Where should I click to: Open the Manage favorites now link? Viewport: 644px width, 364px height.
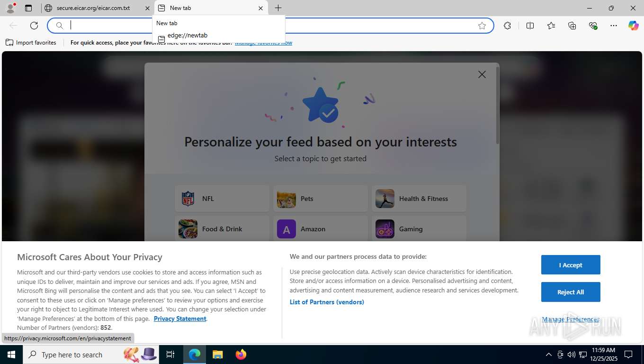coord(263,43)
